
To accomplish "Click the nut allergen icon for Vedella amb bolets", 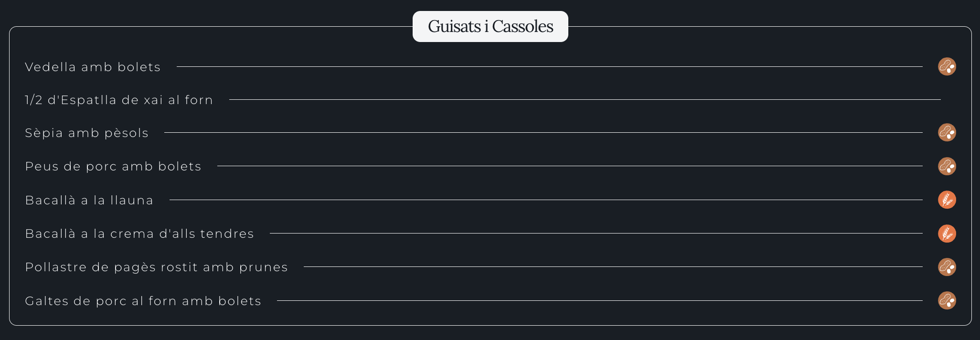I will (947, 67).
